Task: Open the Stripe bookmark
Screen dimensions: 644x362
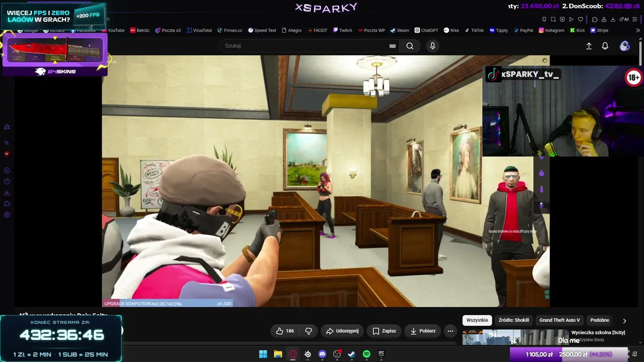Action: 599,30
